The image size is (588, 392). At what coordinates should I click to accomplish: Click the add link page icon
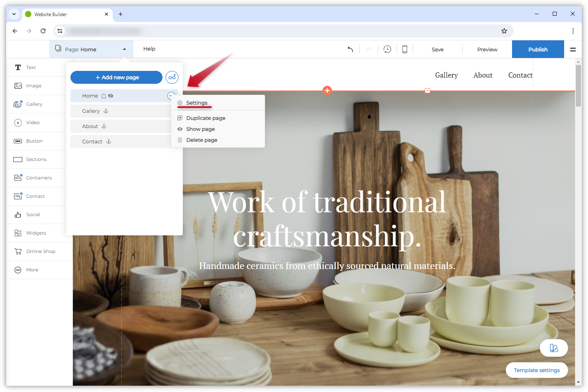click(172, 77)
